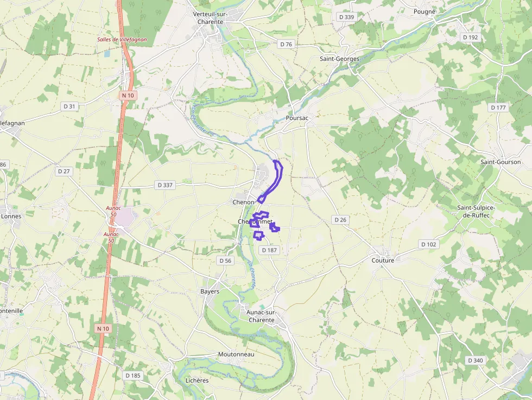The width and height of the screenshot is (532, 400).
Task: Click the Poursac village label
Action: [x=297, y=118]
